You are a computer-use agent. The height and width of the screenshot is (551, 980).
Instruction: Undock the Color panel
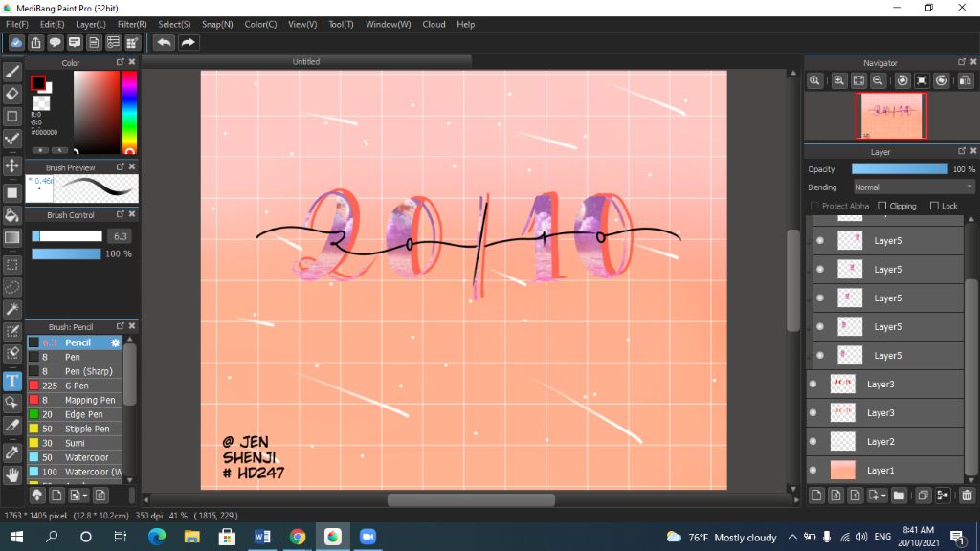pyautogui.click(x=120, y=62)
